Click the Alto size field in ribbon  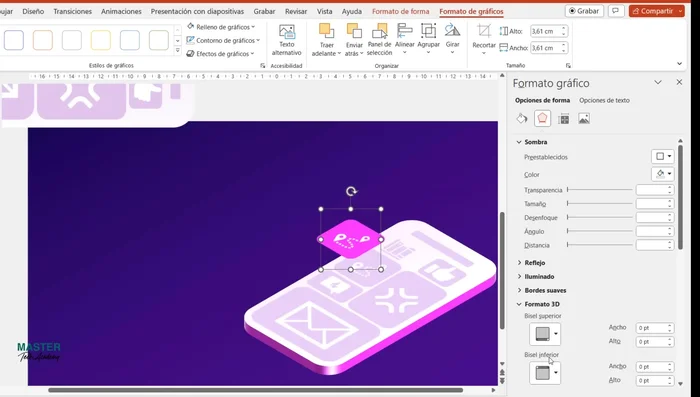[x=549, y=31]
